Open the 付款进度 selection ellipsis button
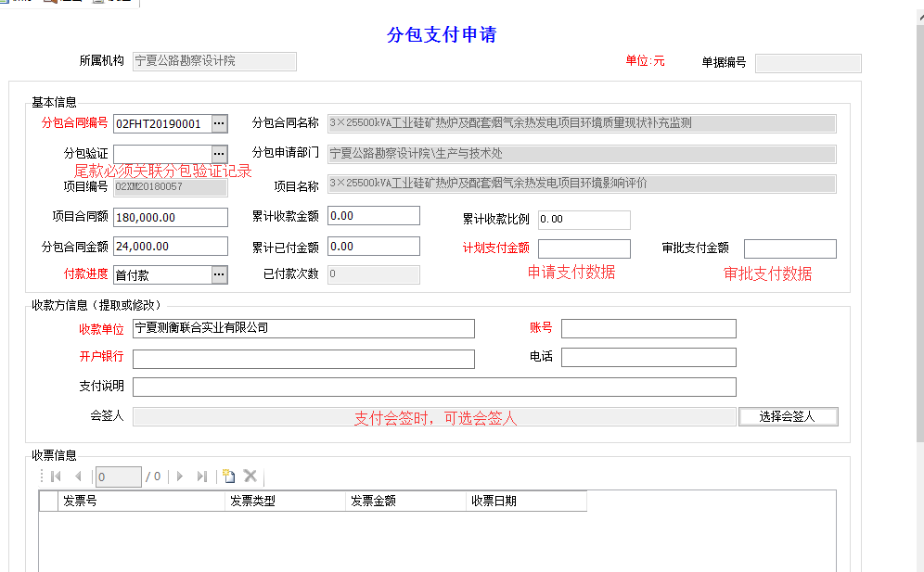This screenshot has height=572, width=924. point(219,274)
